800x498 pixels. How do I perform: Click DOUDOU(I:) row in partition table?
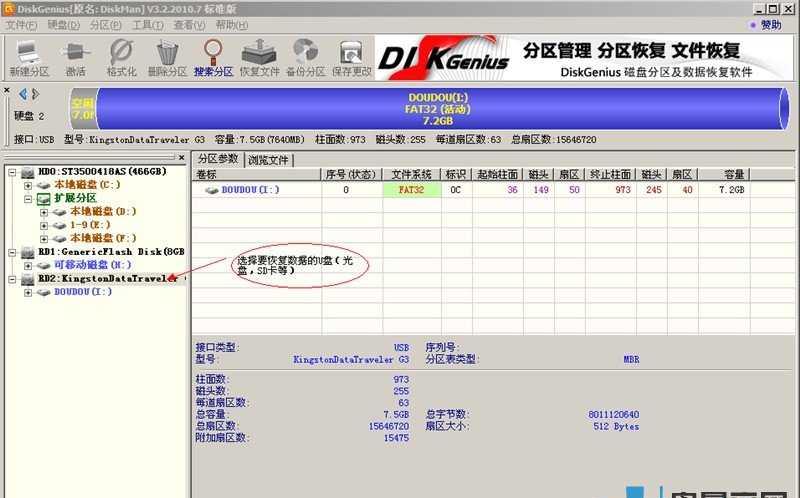pos(471,190)
